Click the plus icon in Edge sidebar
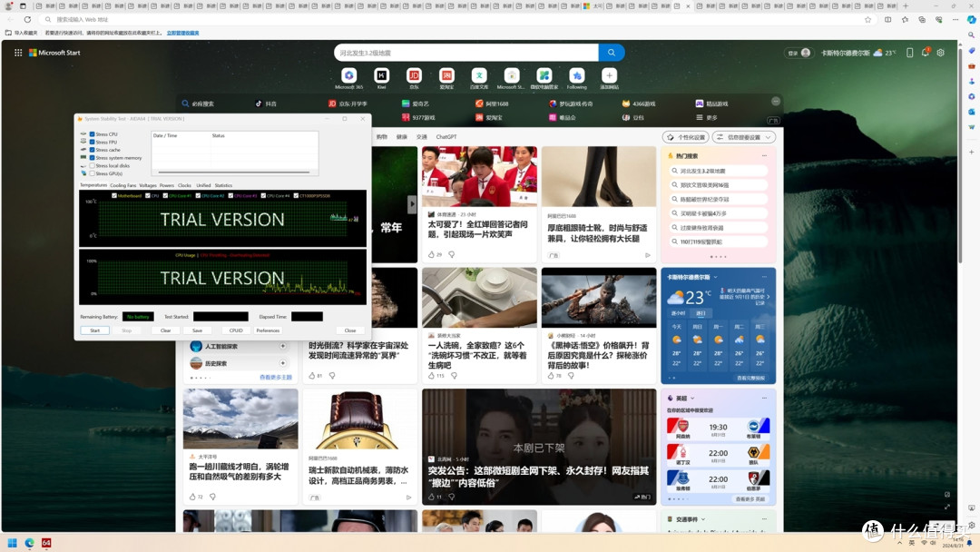Screen dimensions: 980x552 tap(971, 152)
